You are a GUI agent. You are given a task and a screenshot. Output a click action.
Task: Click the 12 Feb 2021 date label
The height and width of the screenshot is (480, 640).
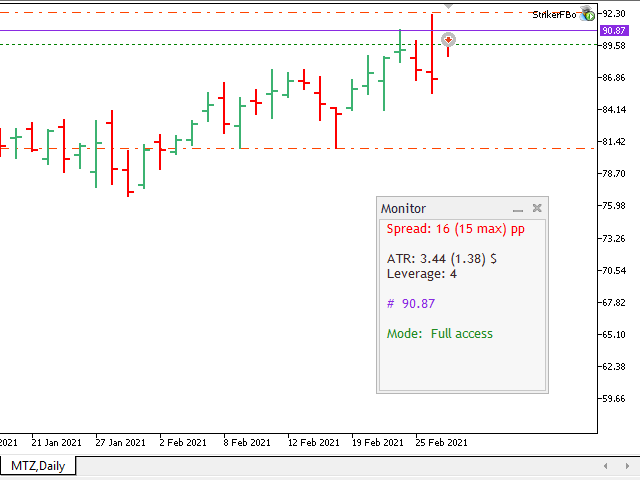pyautogui.click(x=313, y=442)
